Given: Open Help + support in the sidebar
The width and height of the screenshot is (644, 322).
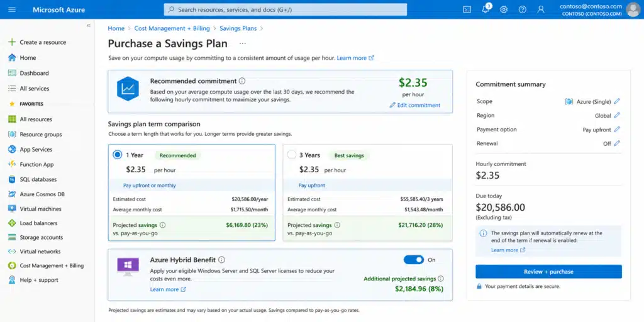Looking at the screenshot, I should coord(39,280).
